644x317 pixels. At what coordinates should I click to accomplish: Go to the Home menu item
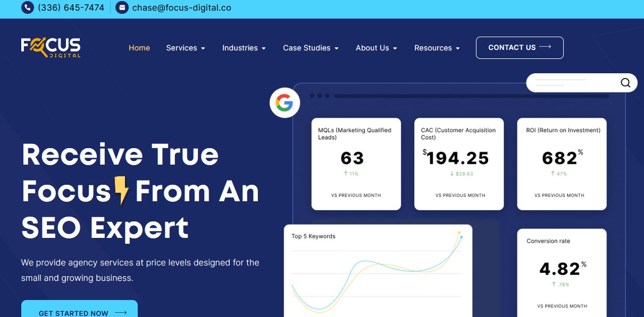click(139, 48)
